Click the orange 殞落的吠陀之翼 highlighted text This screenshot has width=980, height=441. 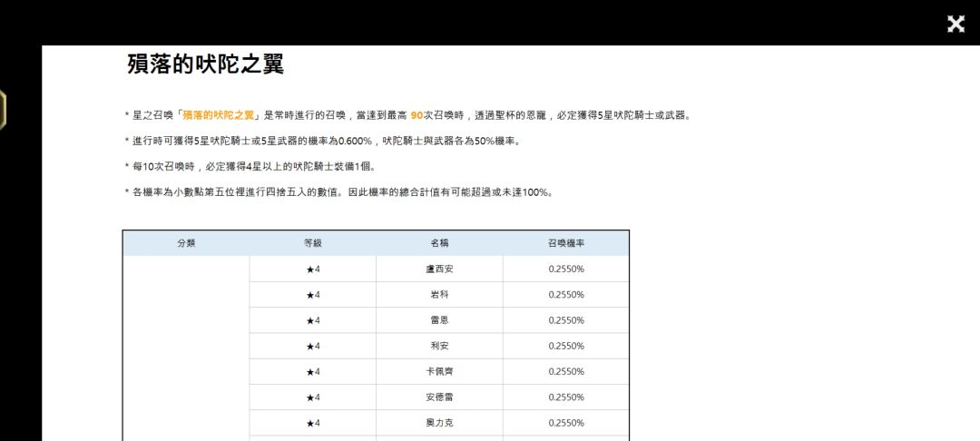point(218,115)
